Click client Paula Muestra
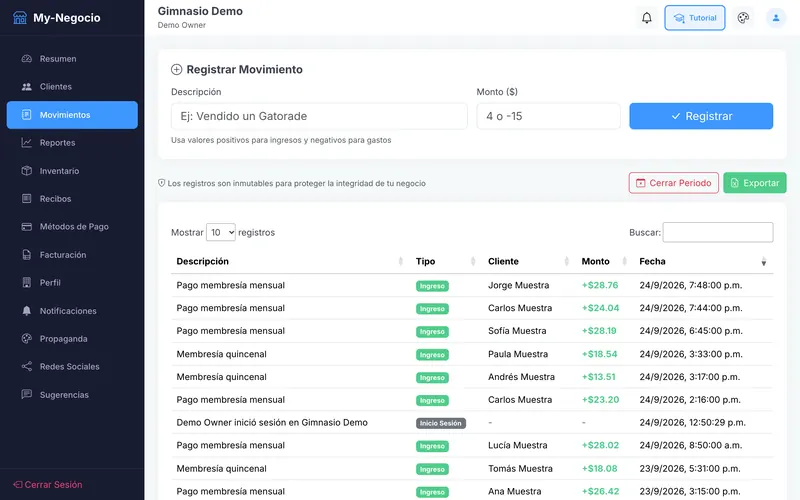 [518, 354]
